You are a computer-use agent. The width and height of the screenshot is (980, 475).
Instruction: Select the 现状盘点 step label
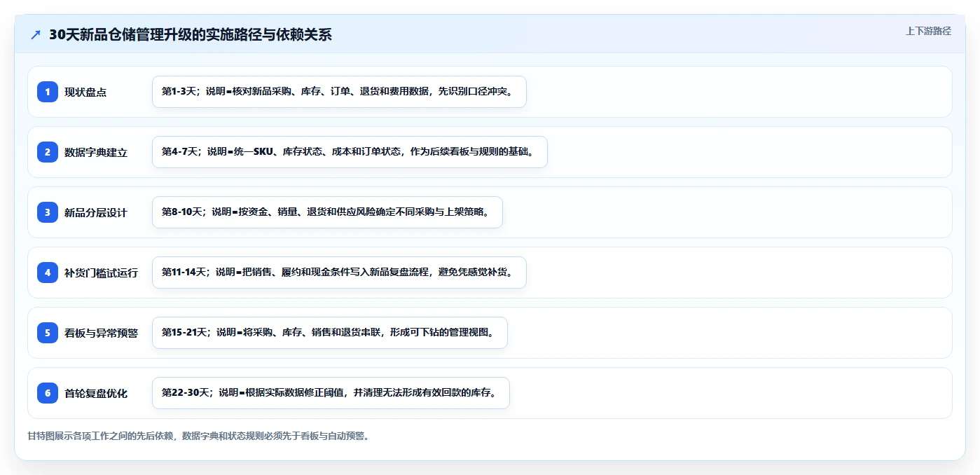click(85, 92)
